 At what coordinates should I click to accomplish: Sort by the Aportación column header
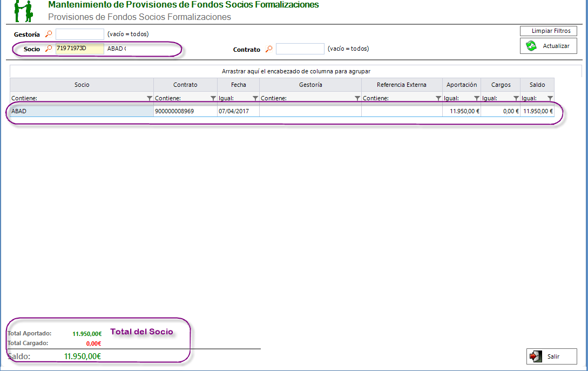click(462, 85)
